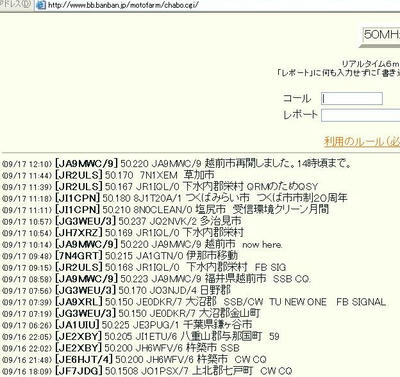Select the 09/17 12:10 JA9MWC/9 entry

click(177, 163)
